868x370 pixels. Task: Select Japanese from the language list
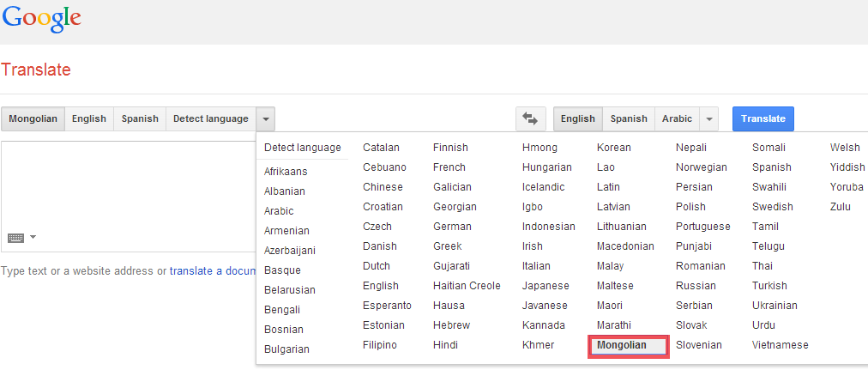(x=546, y=286)
